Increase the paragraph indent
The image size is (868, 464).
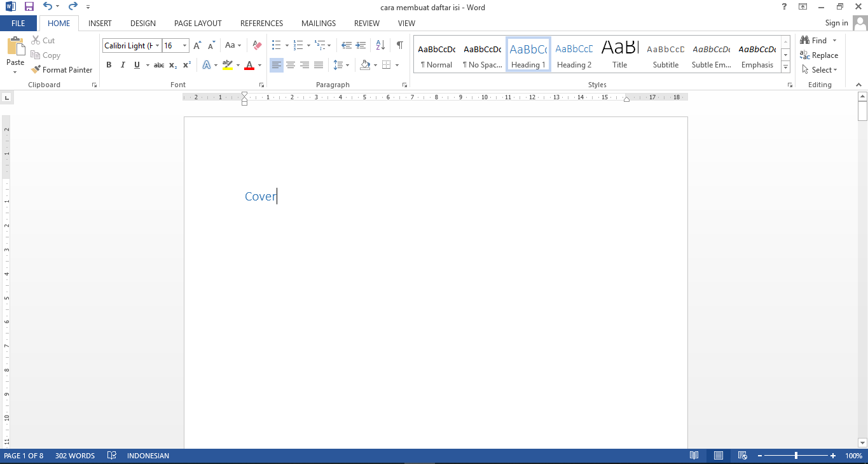click(361, 46)
